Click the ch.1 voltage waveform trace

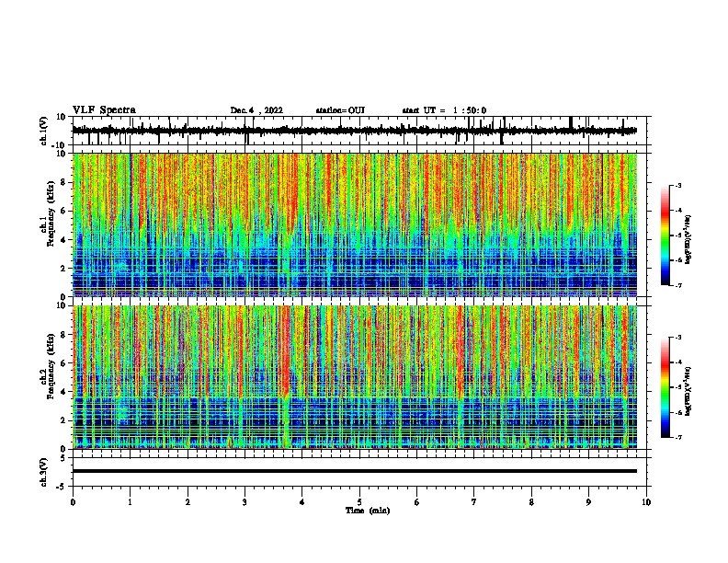point(354,131)
